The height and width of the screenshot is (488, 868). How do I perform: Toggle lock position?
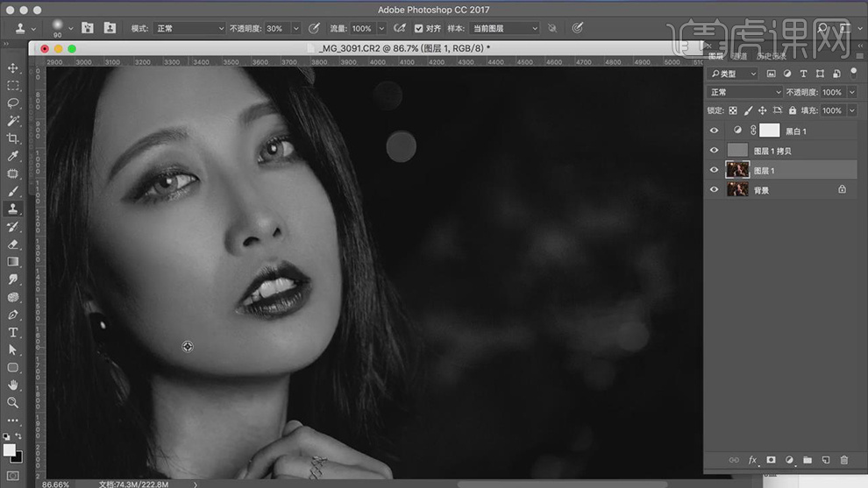[x=762, y=110]
